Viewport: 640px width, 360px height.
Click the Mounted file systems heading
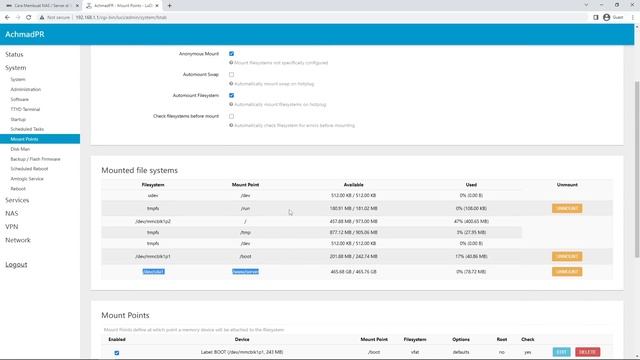[x=140, y=170]
